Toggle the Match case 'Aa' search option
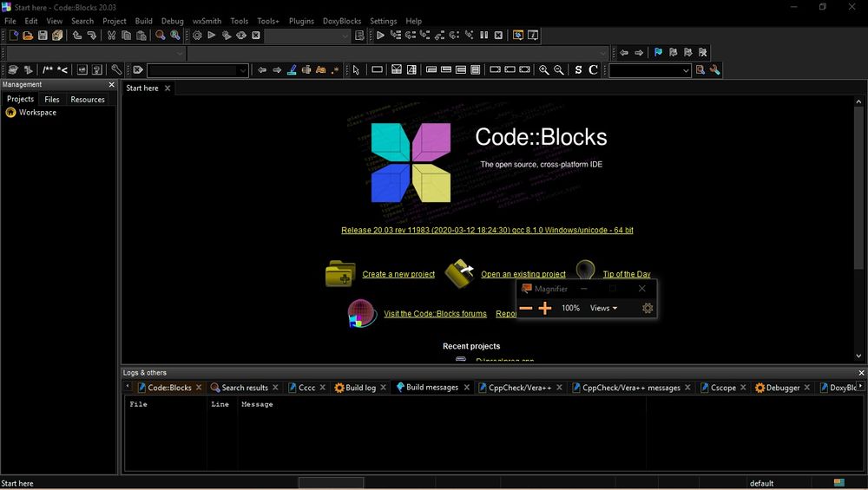The height and width of the screenshot is (490, 868). coord(320,70)
